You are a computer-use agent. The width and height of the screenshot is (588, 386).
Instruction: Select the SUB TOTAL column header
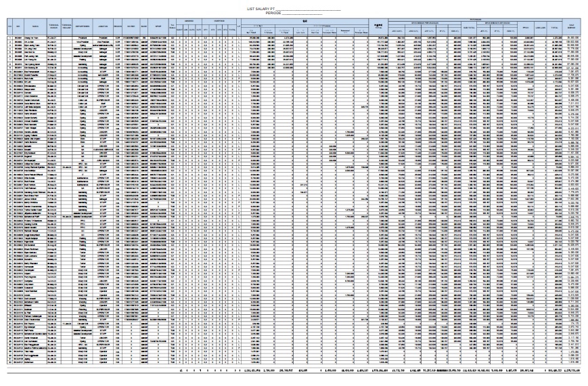coord(470,28)
